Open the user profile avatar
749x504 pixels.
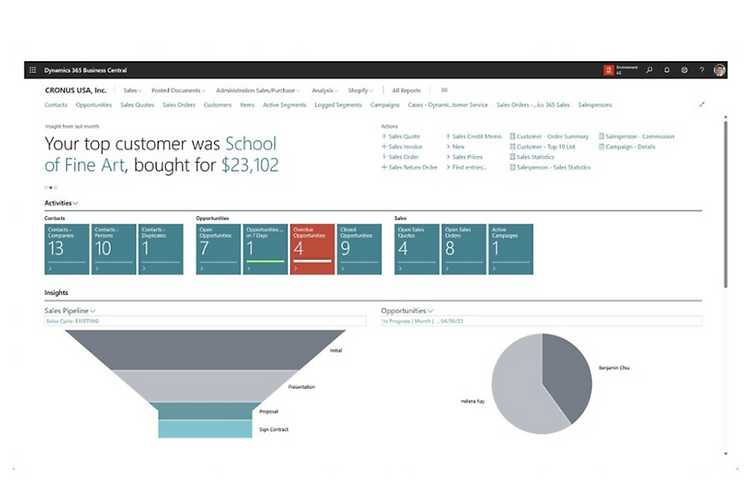[719, 70]
